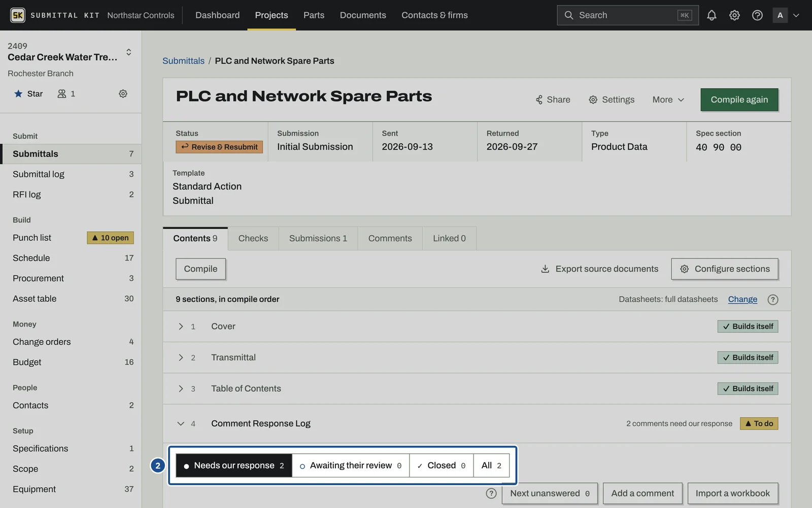Click the Submittal Kit logo icon
Image resolution: width=812 pixels, height=508 pixels.
point(18,15)
